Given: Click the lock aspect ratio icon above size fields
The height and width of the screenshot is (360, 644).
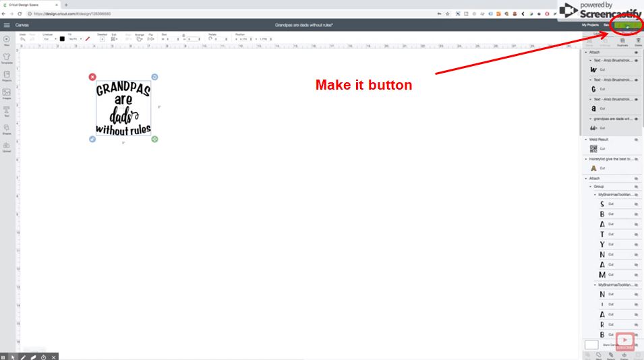Looking at the screenshot, I should coord(183,35).
